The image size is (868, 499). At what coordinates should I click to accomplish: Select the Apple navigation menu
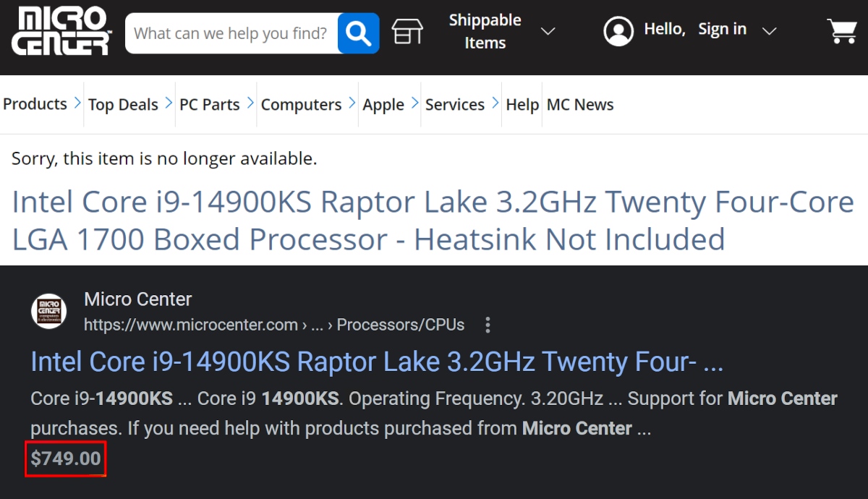pos(384,105)
